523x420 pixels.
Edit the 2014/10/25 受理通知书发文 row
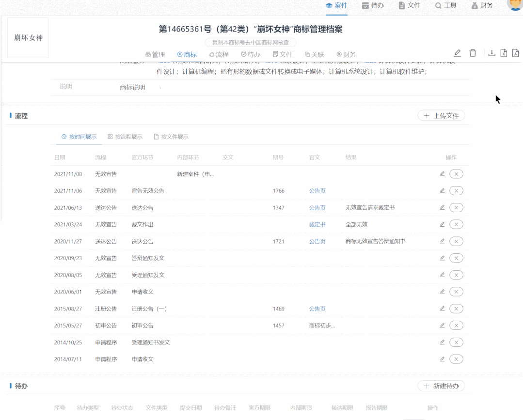(x=442, y=342)
